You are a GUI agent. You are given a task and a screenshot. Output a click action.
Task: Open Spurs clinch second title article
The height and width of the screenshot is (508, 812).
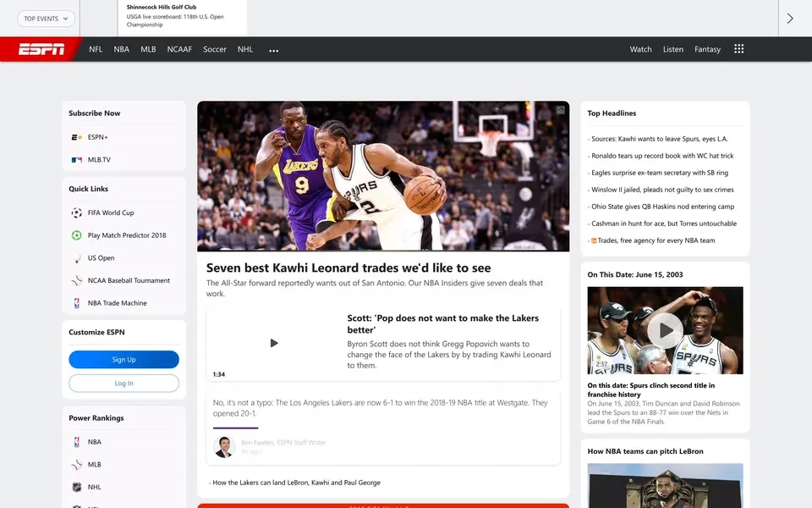(x=651, y=389)
